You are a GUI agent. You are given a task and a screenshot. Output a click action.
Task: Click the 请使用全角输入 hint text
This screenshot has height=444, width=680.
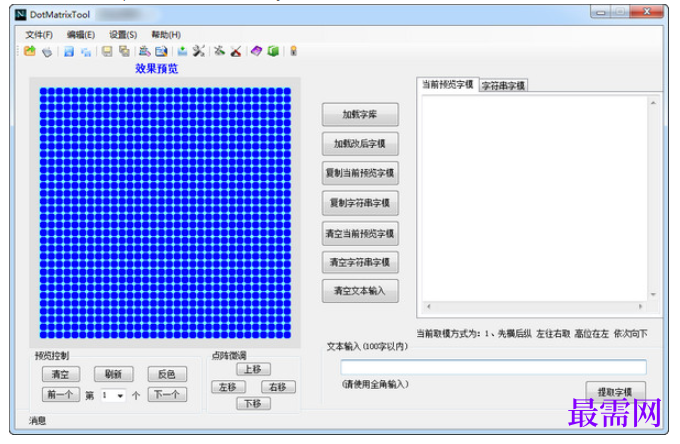click(x=375, y=384)
